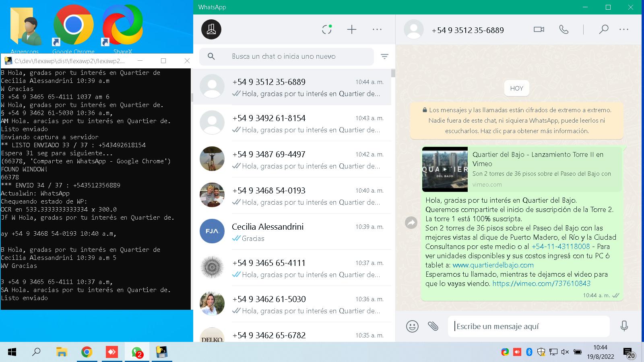Open chat list menu three dots
Screen dimensions: 644x362
coord(377,29)
